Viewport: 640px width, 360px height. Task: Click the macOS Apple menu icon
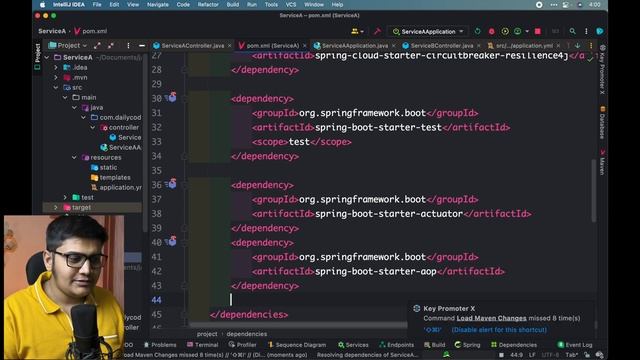[42, 5]
